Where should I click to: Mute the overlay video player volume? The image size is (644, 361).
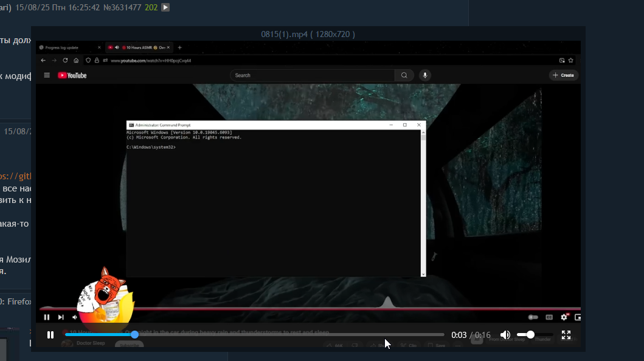pyautogui.click(x=505, y=335)
